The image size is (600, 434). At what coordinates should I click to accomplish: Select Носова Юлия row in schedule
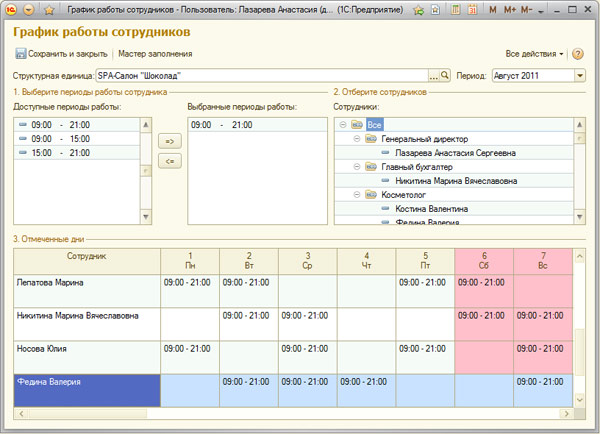pyautogui.click(x=87, y=357)
